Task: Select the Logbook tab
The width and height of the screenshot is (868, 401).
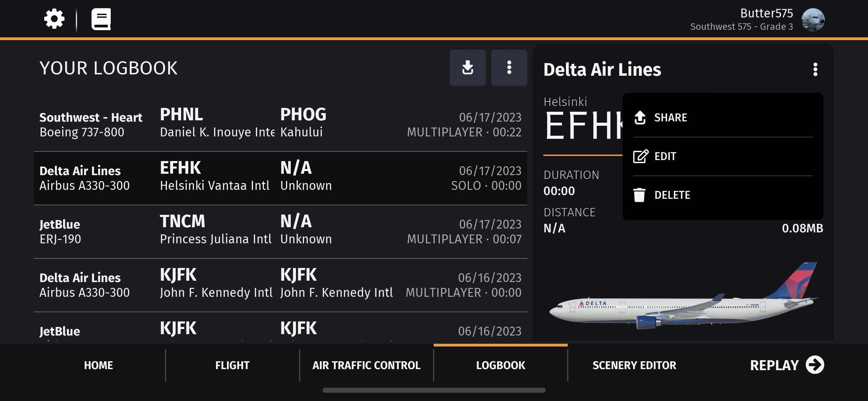Action: click(x=501, y=365)
